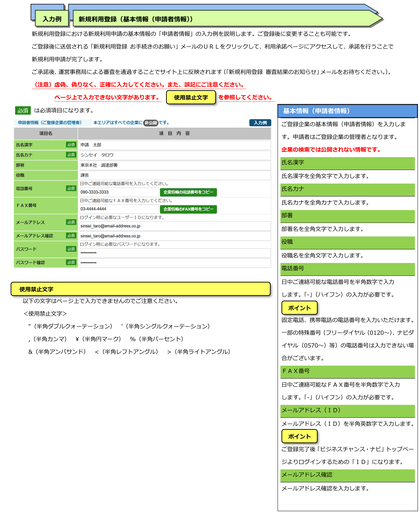The image size is (420, 512).
Task: Click the yellow 使用禁止文字 button near the top
Action: [191, 98]
